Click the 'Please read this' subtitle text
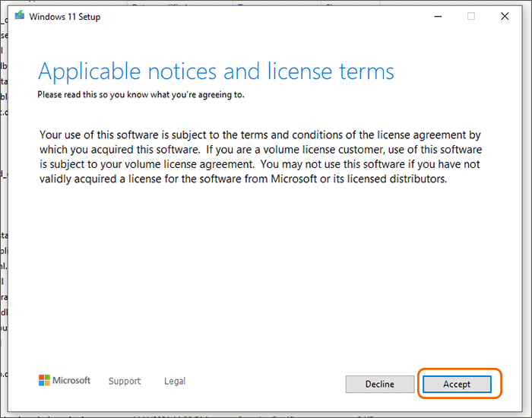Screen dimensions: 532x418 click(141, 95)
